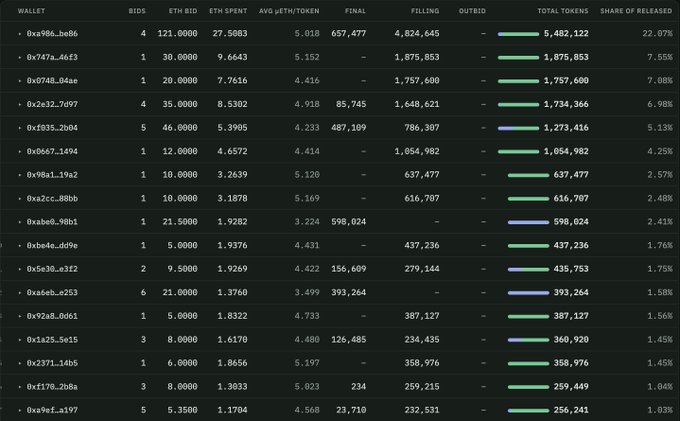This screenshot has width=680, height=421.
Task: Click ETH spent value 3.2639
Action: tap(232, 175)
